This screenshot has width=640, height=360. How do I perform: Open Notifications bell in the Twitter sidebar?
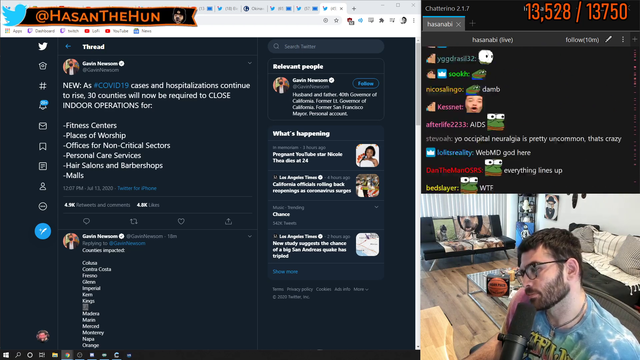tap(43, 105)
